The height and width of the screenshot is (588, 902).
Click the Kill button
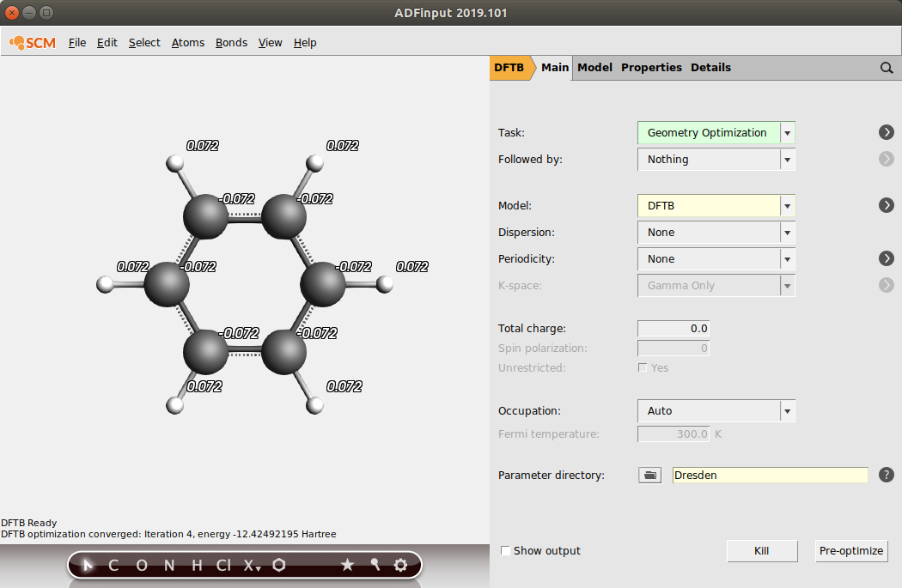[762, 550]
